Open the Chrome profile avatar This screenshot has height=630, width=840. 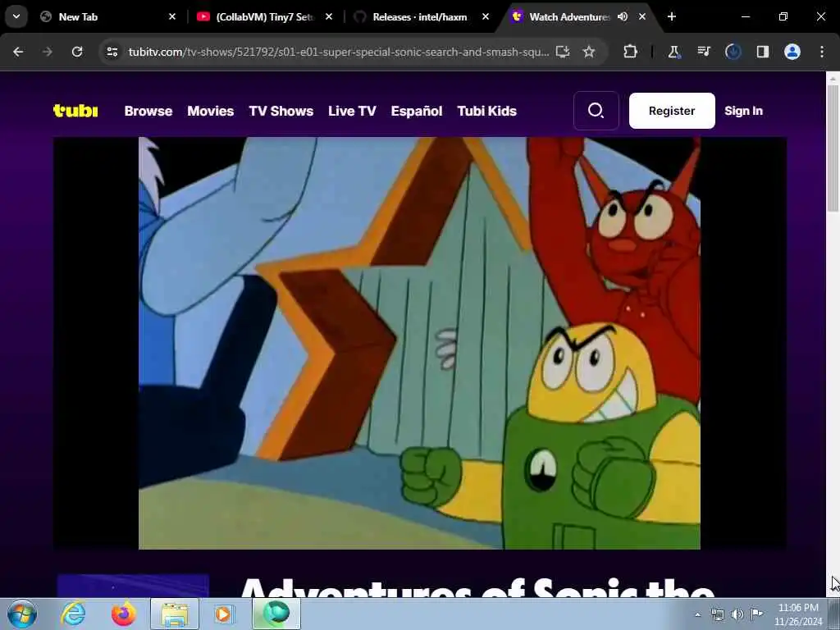tap(792, 52)
